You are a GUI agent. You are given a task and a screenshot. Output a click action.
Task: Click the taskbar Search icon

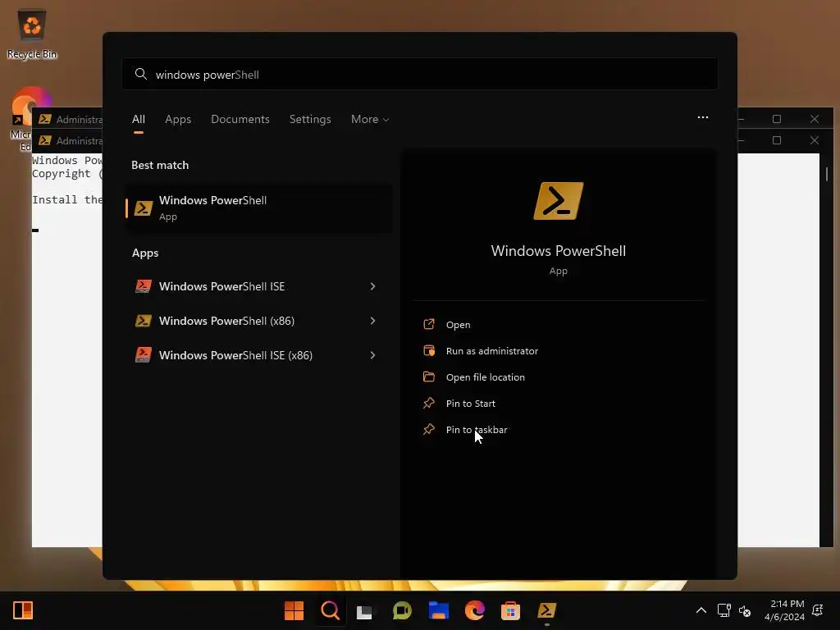[330, 610]
